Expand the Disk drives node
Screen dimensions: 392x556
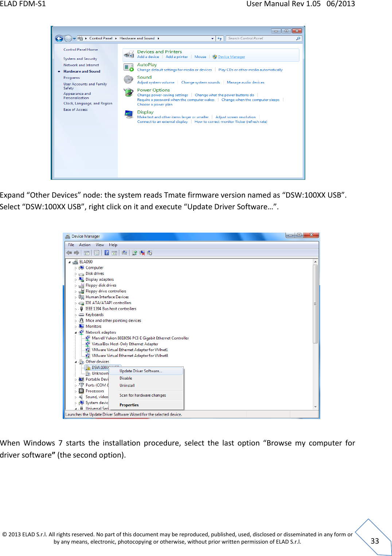(76, 274)
